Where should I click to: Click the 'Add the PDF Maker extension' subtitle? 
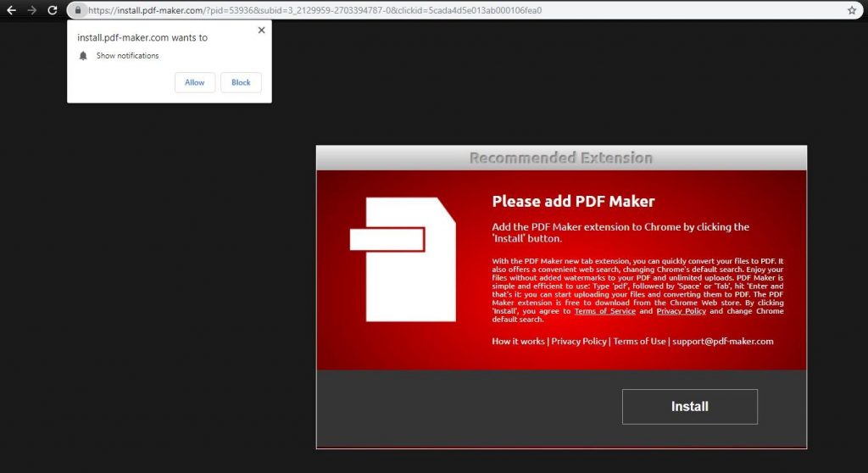pyautogui.click(x=620, y=232)
